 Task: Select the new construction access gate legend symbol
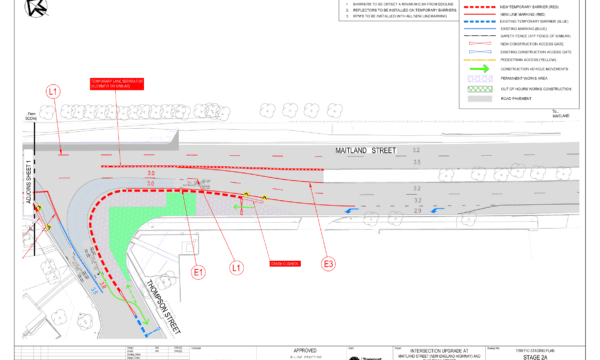pos(480,44)
